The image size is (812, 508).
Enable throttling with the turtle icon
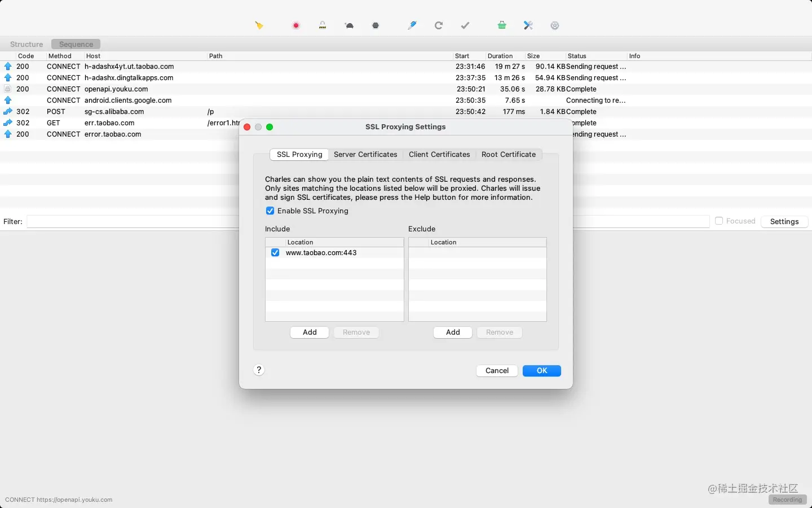pyautogui.click(x=350, y=25)
